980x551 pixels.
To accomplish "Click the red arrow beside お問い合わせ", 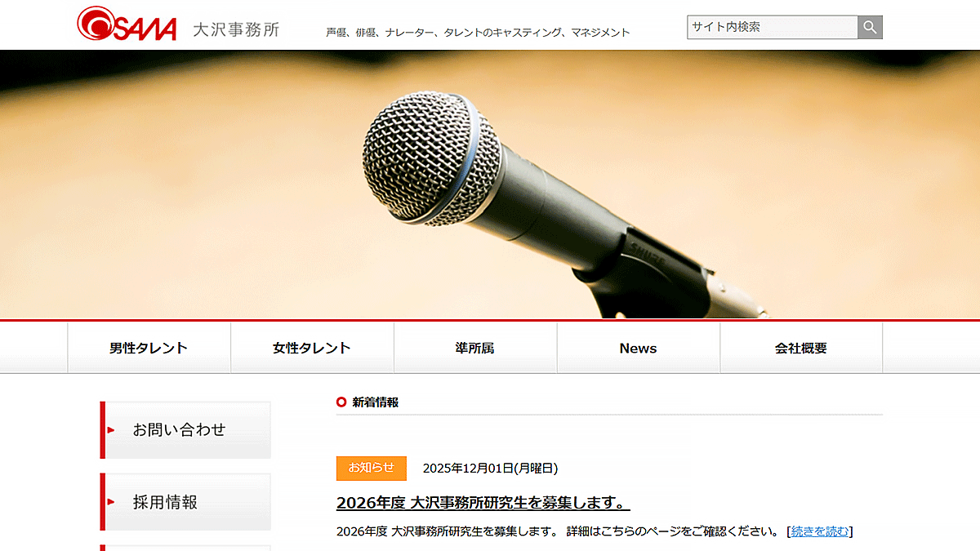I will [111, 429].
